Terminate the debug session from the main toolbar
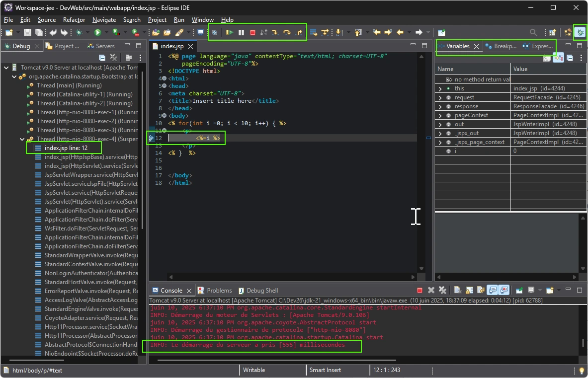The height and width of the screenshot is (378, 588). [x=253, y=33]
